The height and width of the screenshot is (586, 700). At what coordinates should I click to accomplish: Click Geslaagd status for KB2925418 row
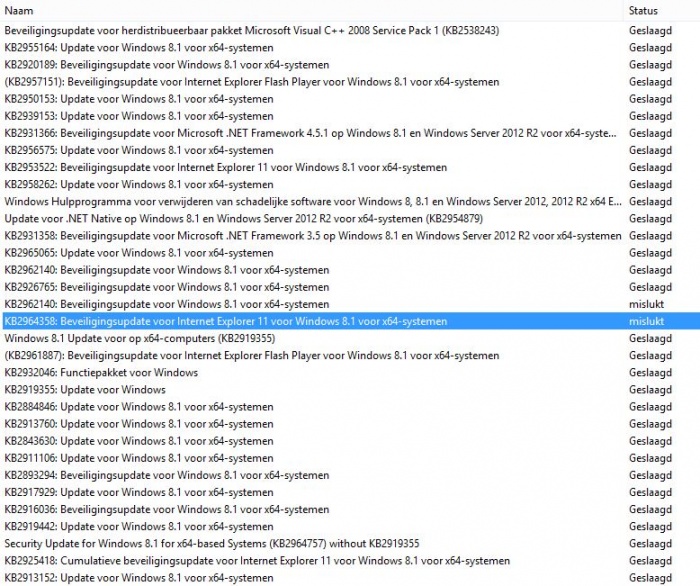650,561
